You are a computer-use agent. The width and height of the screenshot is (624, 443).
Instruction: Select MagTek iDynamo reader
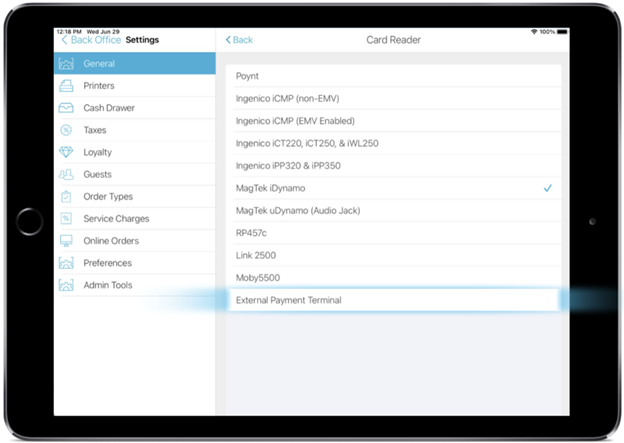394,188
